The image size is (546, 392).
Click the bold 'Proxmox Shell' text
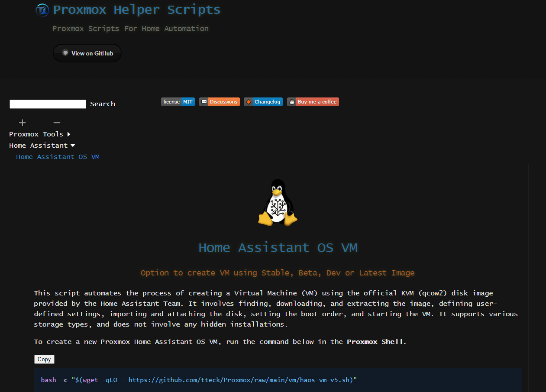point(375,342)
